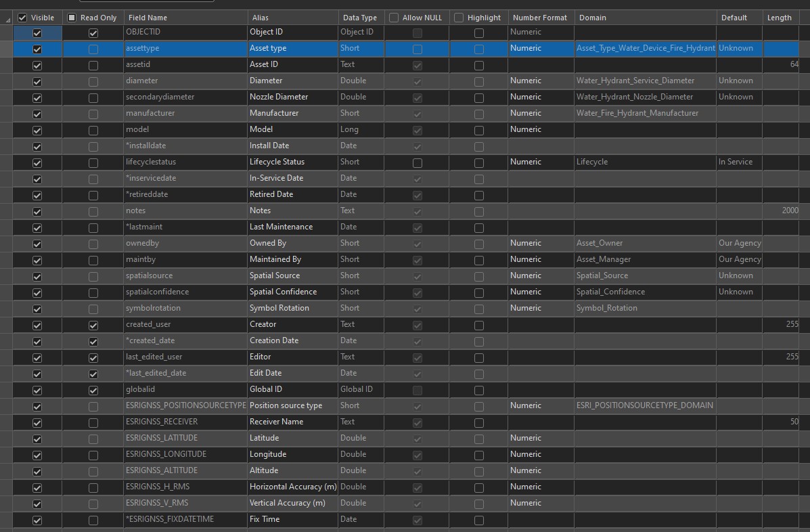
Task: Open Data Type cell for model field
Action: click(x=361, y=129)
